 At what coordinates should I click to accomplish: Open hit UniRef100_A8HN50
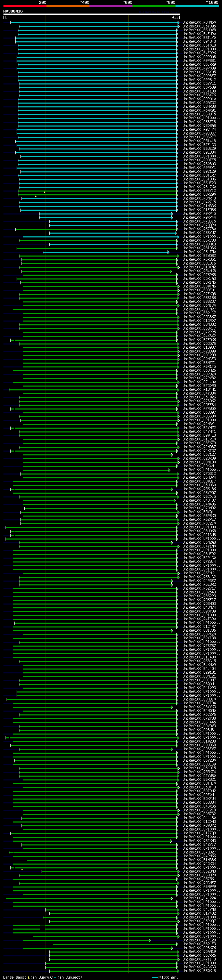(x=199, y=23)
